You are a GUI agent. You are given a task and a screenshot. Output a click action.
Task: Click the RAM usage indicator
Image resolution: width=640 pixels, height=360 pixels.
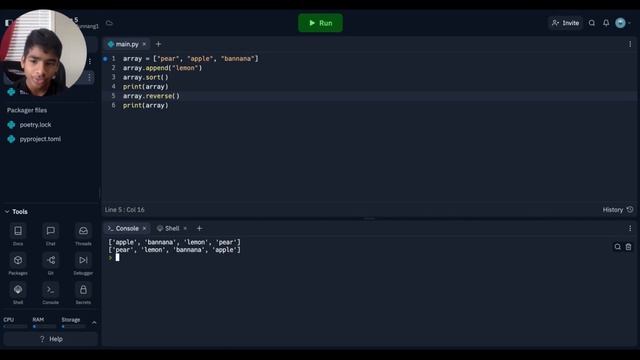pyautogui.click(x=44, y=322)
